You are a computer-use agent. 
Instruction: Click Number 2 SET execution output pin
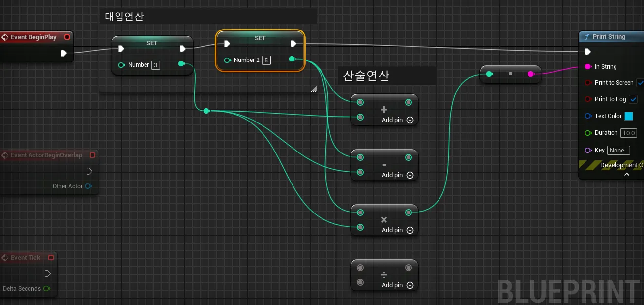(x=293, y=44)
